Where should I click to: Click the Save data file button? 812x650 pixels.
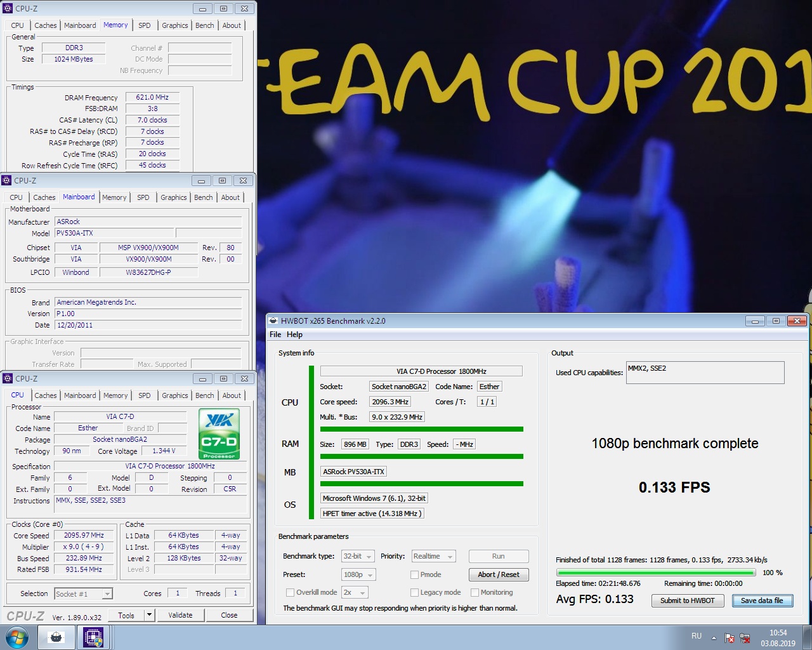763,600
